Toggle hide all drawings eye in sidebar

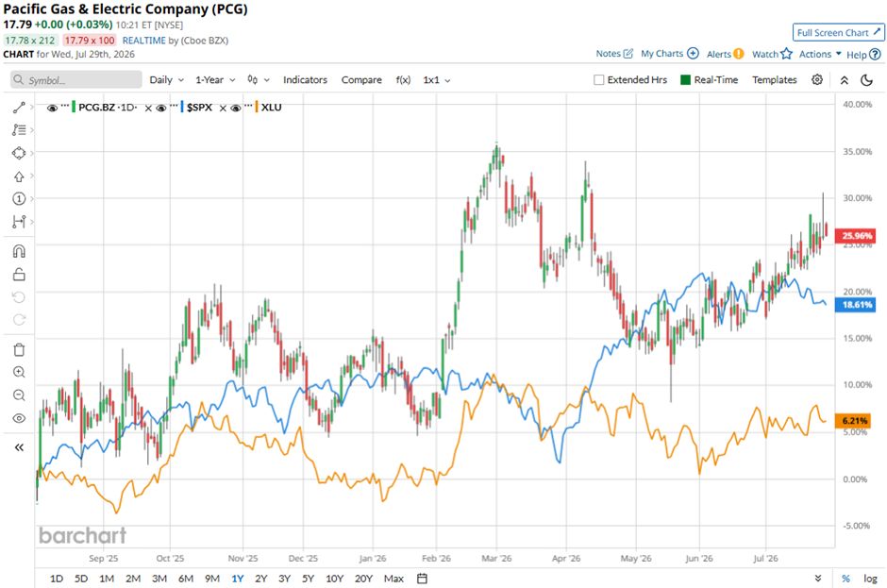tap(19, 418)
